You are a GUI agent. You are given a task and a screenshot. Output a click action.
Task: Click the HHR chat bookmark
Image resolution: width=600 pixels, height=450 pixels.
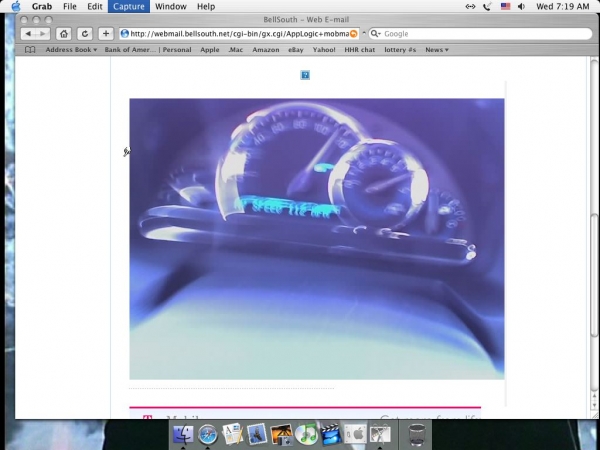[x=359, y=49]
